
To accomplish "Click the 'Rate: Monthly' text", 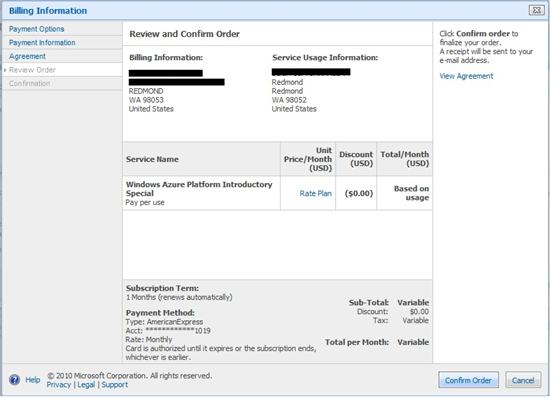I will pos(149,339).
